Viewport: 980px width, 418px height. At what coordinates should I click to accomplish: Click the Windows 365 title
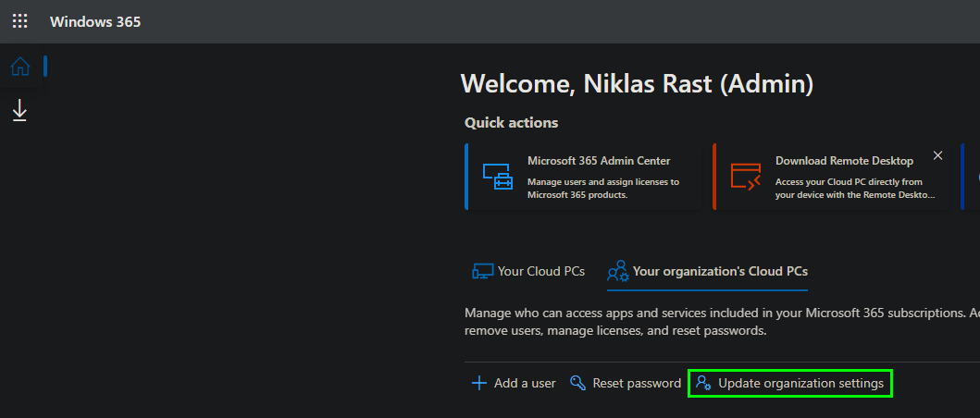point(95,21)
